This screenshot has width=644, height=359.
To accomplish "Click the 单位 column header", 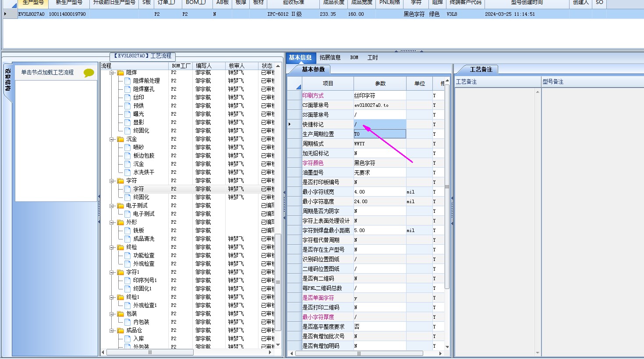I will point(419,83).
